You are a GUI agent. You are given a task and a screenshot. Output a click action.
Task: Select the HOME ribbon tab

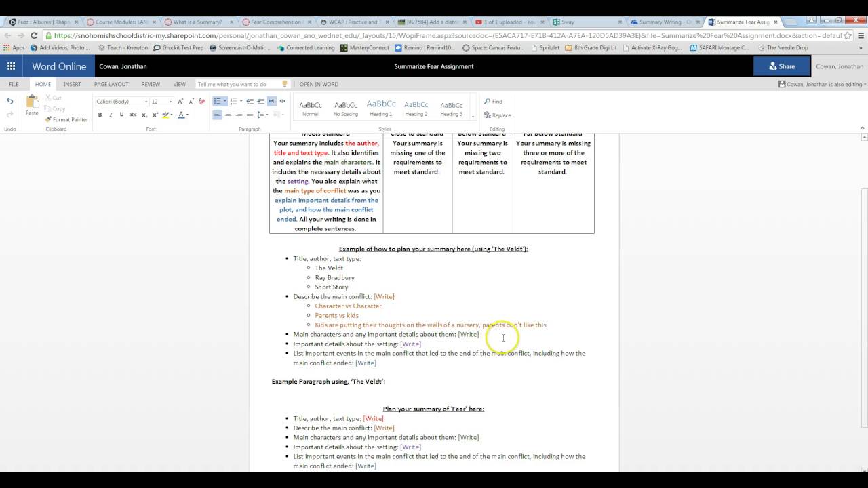tap(43, 84)
